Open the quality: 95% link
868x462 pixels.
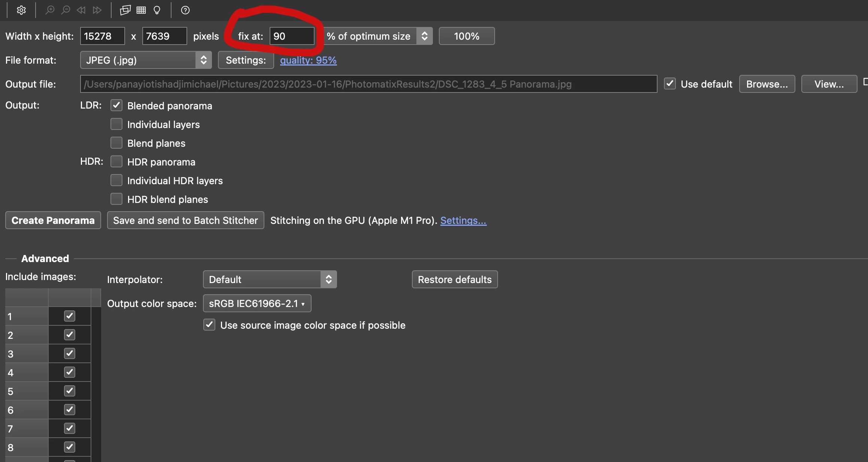pyautogui.click(x=308, y=60)
